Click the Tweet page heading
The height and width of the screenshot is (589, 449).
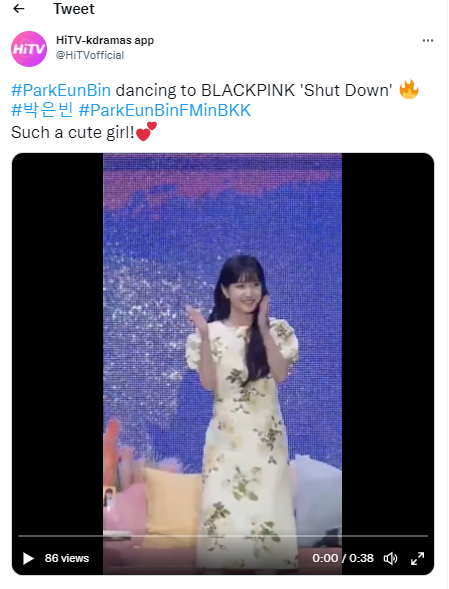pyautogui.click(x=74, y=9)
